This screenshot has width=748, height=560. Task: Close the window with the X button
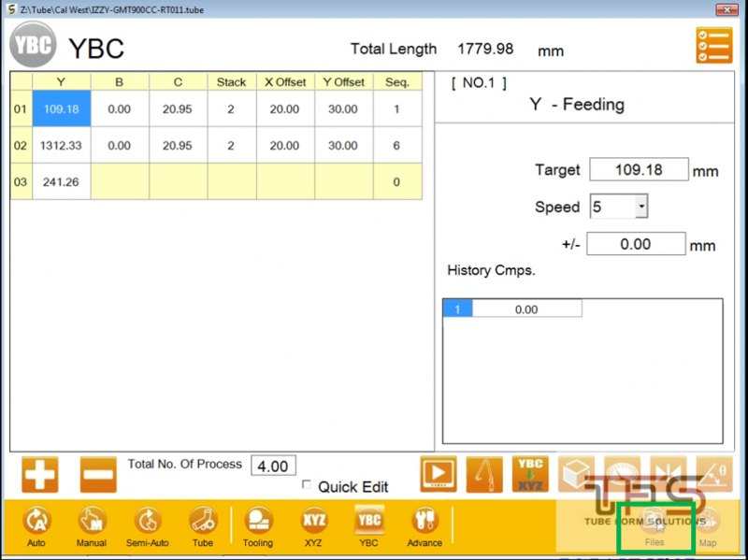click(727, 9)
